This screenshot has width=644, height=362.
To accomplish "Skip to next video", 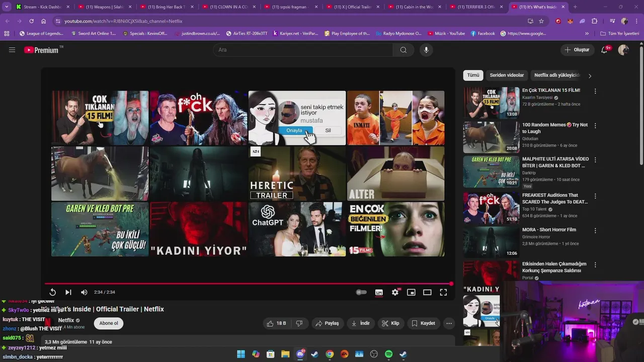I will (x=68, y=292).
